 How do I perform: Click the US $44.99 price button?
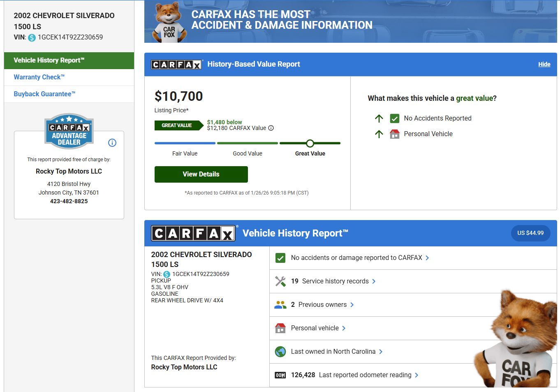click(530, 233)
